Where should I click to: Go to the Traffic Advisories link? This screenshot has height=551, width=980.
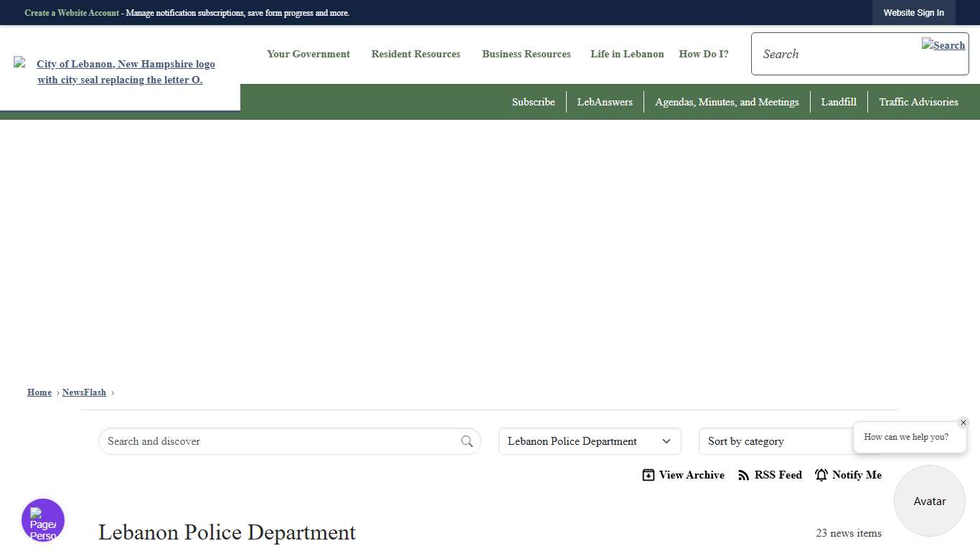[x=918, y=102]
